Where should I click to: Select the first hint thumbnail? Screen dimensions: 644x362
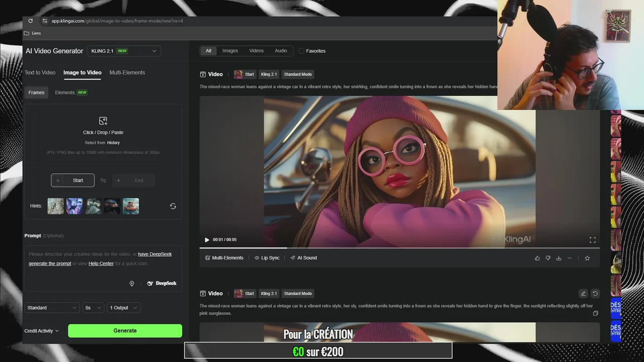tap(56, 206)
